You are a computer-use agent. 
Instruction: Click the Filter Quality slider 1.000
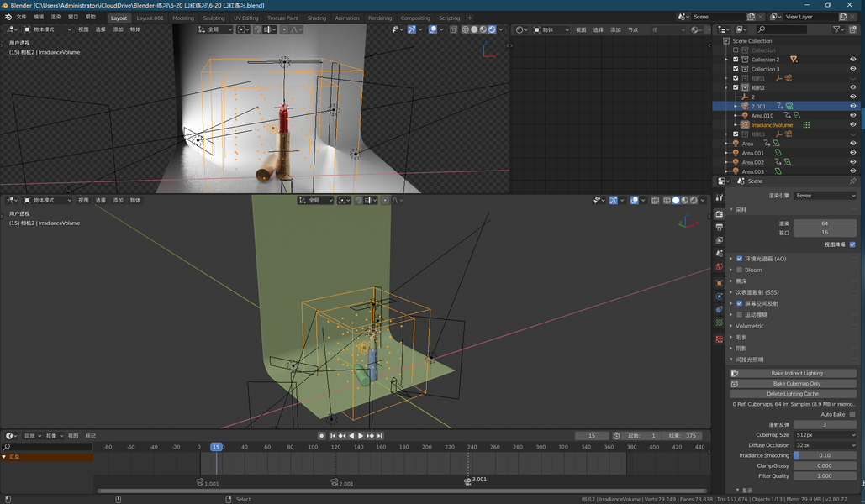tap(825, 476)
